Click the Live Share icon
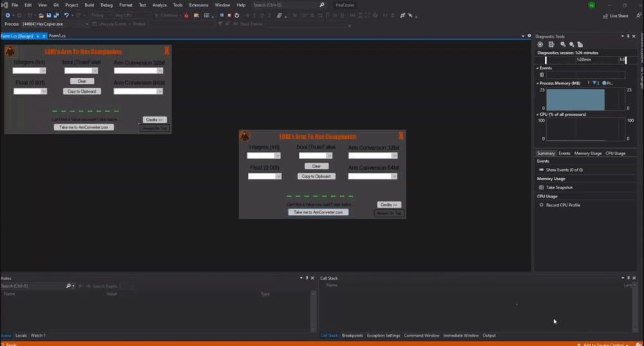This screenshot has width=644, height=346. (605, 15)
